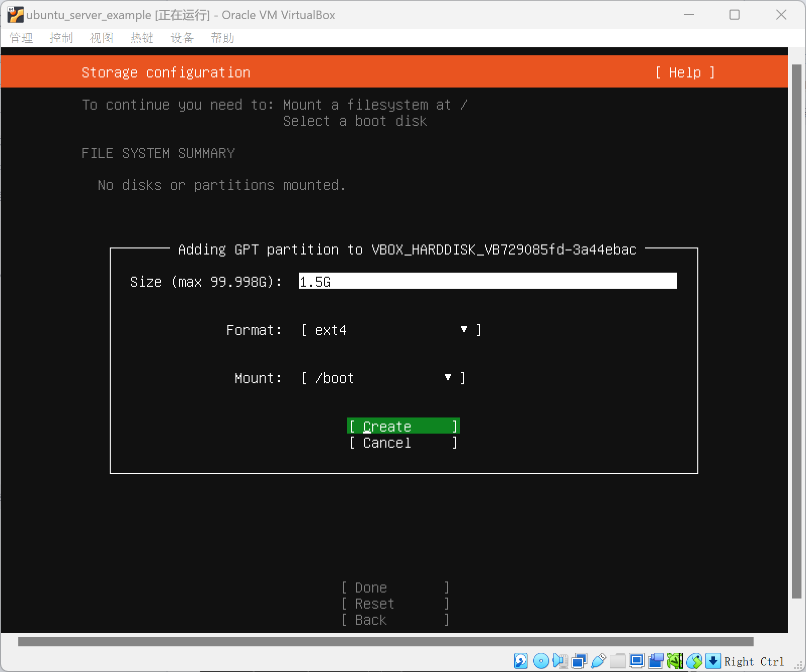Open the 管理 menu
This screenshot has width=806, height=672.
[x=21, y=38]
